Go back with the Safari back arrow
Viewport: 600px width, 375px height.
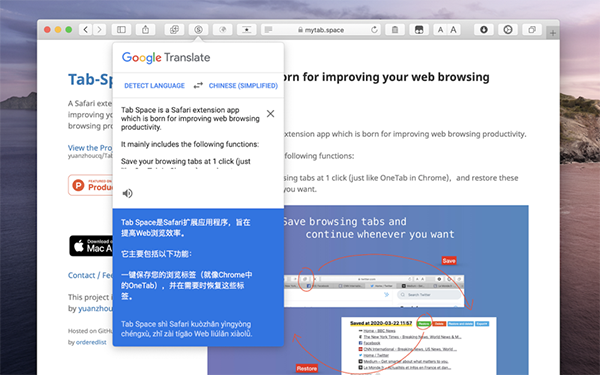85,29
